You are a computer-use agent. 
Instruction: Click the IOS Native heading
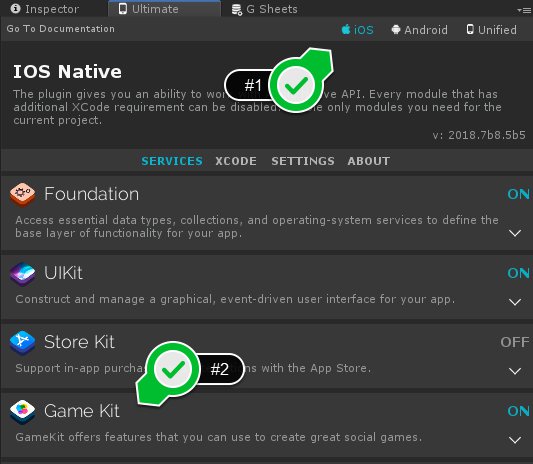(67, 72)
